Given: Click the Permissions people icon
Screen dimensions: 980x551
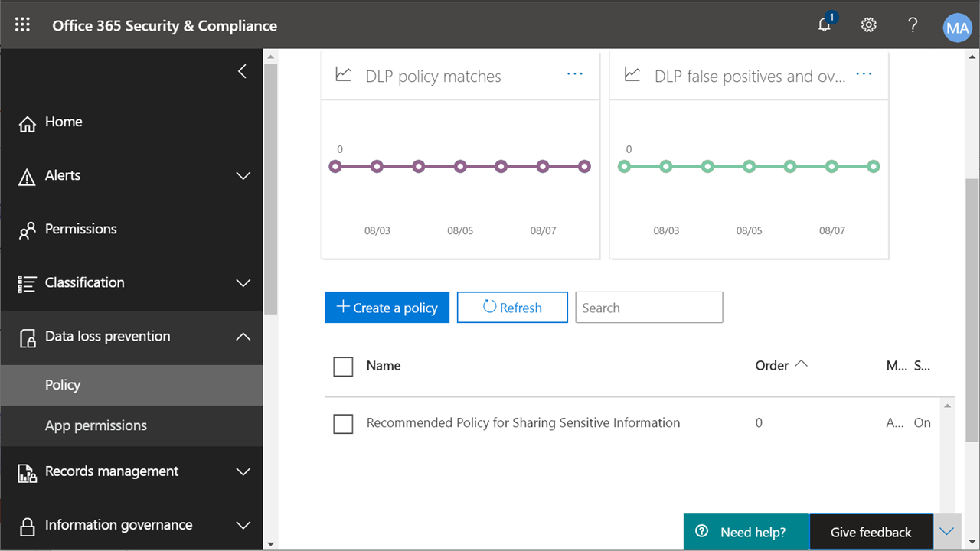Looking at the screenshot, I should [28, 230].
